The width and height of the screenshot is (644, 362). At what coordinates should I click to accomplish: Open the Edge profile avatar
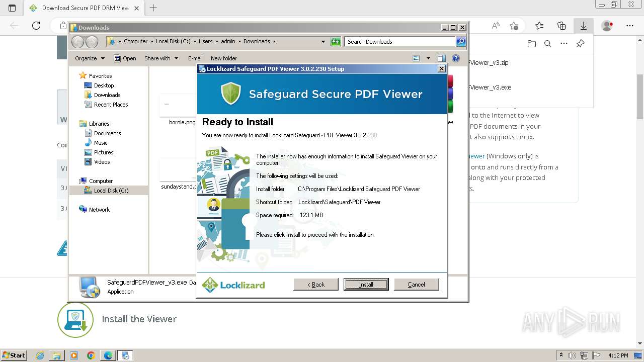click(x=607, y=26)
